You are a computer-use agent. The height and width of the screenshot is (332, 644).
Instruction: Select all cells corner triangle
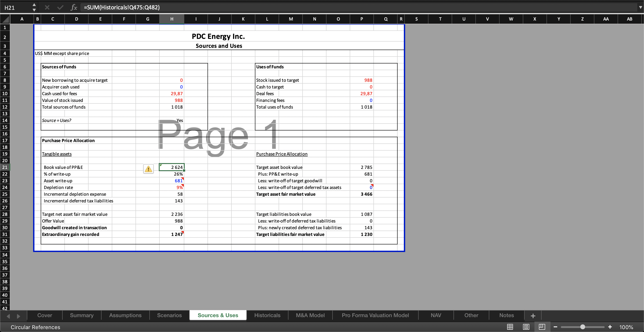[x=5, y=19]
